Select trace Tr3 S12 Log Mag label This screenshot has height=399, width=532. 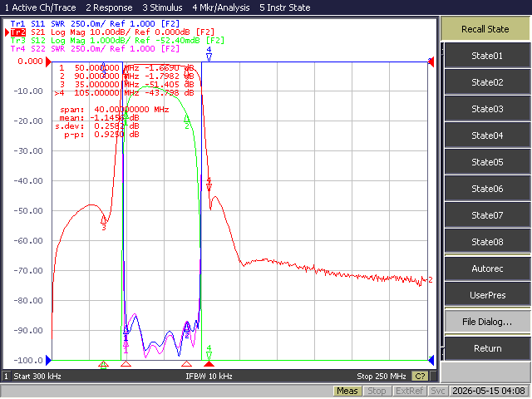coord(117,41)
